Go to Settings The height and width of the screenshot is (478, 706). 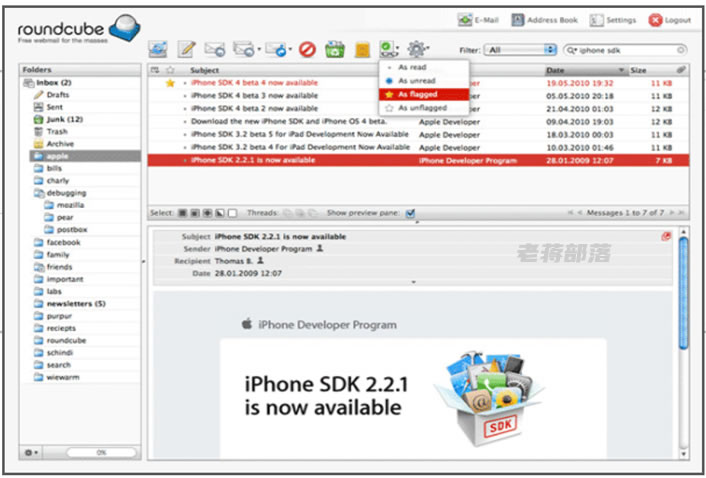[613, 20]
